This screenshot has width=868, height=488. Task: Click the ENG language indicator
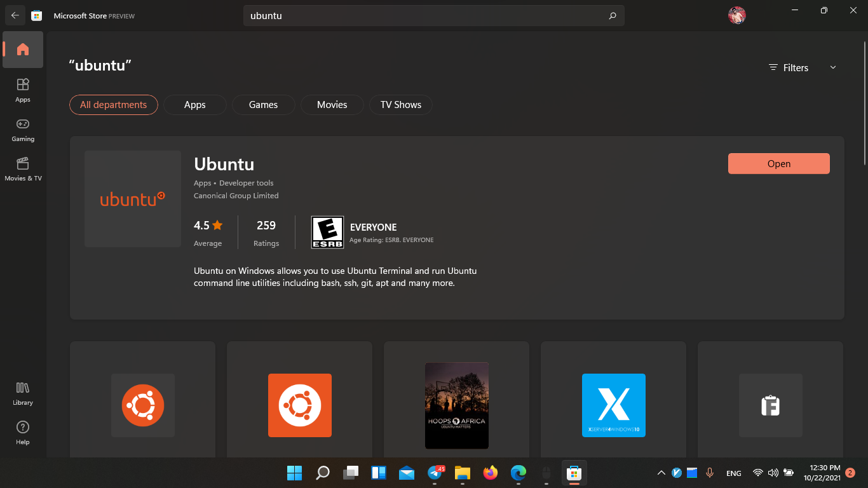click(x=734, y=473)
